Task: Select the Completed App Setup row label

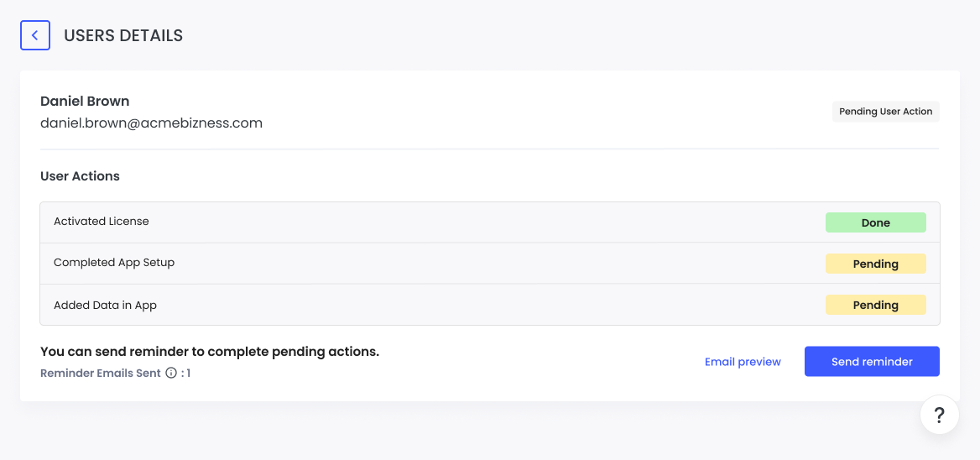Action: [x=114, y=263]
